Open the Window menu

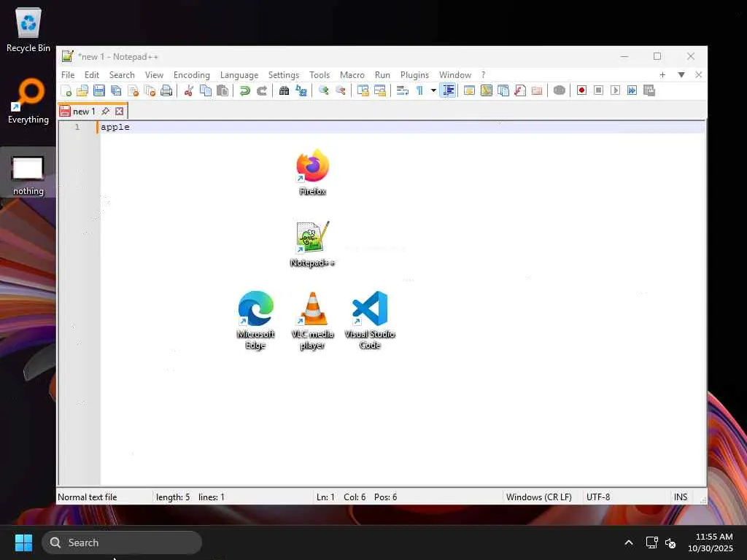coord(455,75)
